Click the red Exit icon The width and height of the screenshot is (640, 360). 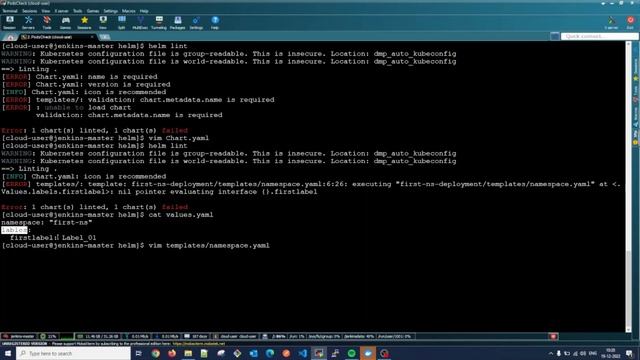630,22
